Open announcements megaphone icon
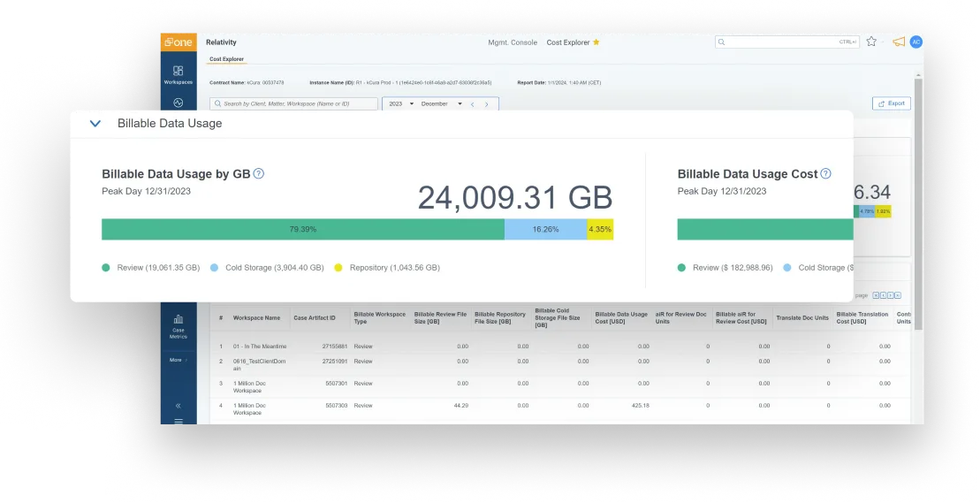 tap(899, 42)
